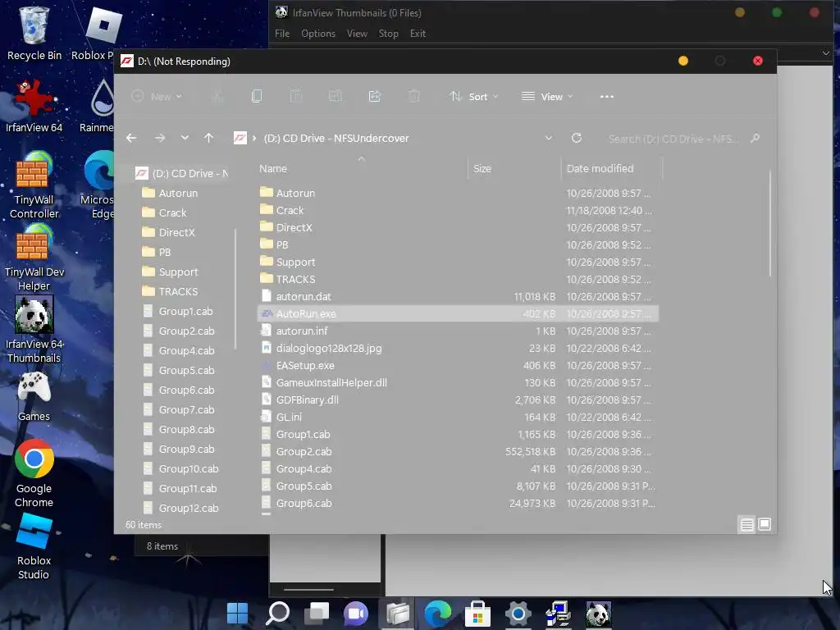The image size is (840, 630).
Task: Select DirectX folder in file list
Action: pos(458,227)
